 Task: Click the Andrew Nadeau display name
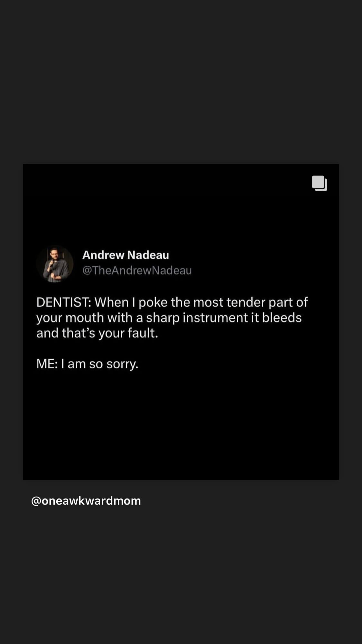coord(125,255)
